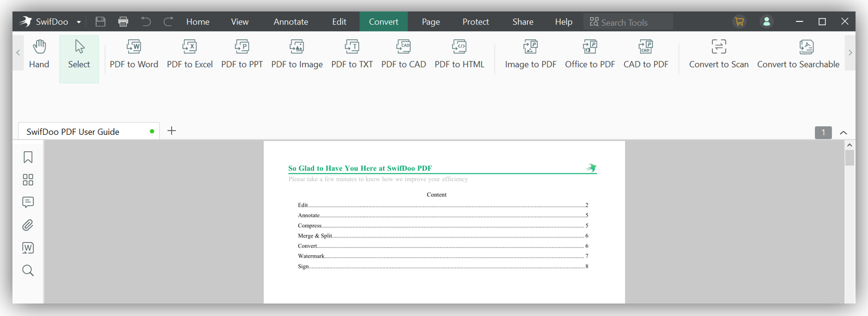
Task: Open Watermark contents entry
Action: tap(443, 256)
